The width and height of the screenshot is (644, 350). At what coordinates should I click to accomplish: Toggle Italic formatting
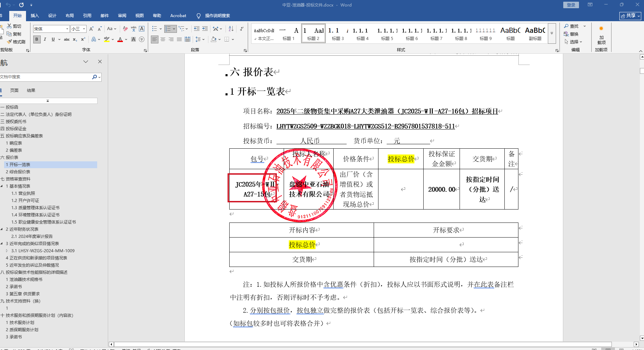[x=45, y=40]
